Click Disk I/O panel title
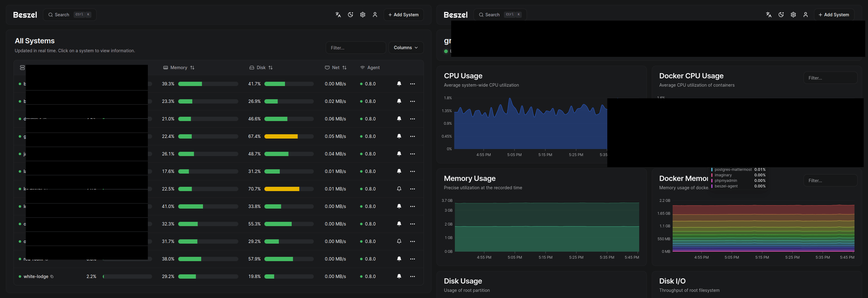The image size is (868, 298). tap(672, 281)
